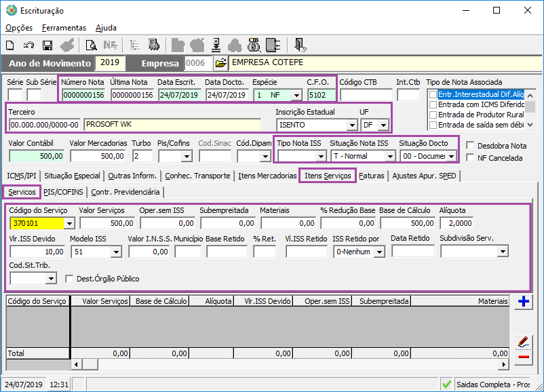This screenshot has width=544, height=392.
Task: Tick the Dest.Órgão Público checkbox
Action: pos(69,278)
